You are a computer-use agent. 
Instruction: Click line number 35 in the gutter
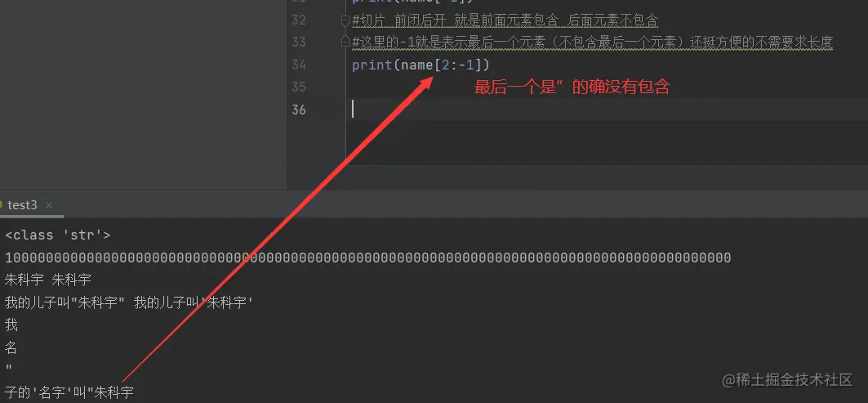[298, 87]
